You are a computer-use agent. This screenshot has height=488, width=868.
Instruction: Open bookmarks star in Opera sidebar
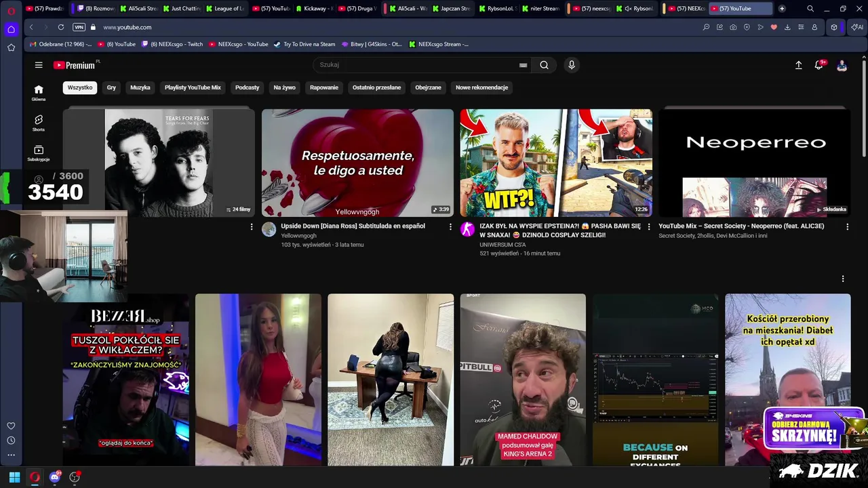point(11,47)
